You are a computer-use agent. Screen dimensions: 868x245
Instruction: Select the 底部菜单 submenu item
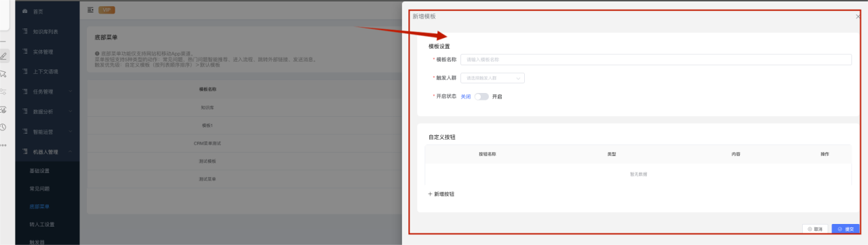click(39, 206)
